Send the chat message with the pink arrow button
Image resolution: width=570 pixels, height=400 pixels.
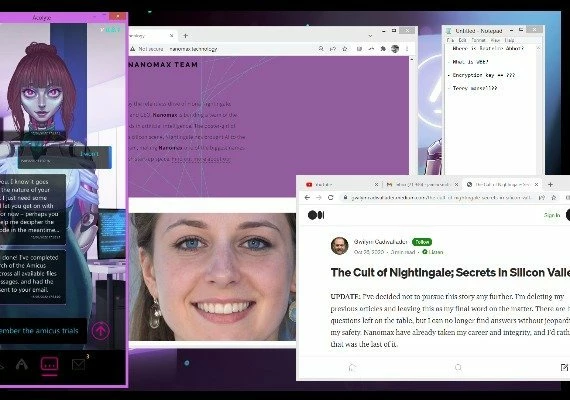pos(100,331)
